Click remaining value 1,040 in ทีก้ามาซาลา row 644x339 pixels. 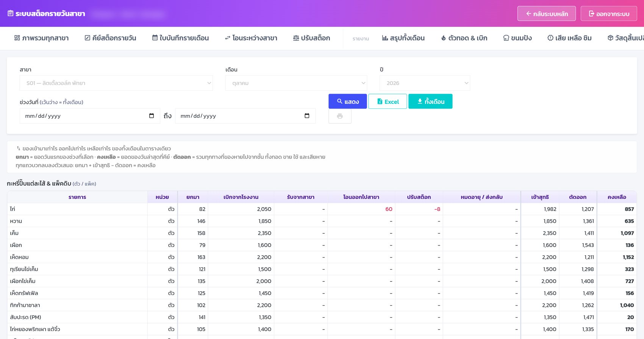click(627, 305)
